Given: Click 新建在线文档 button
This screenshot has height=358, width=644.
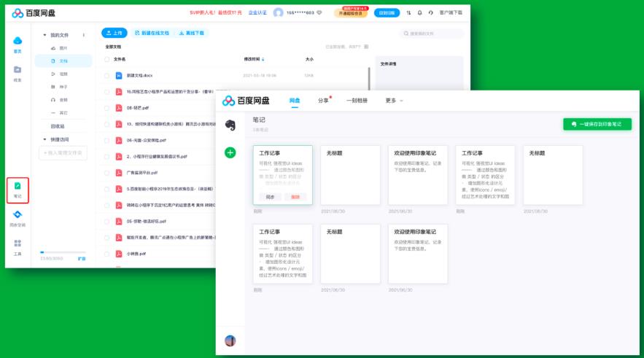Looking at the screenshot, I should click(x=152, y=33).
